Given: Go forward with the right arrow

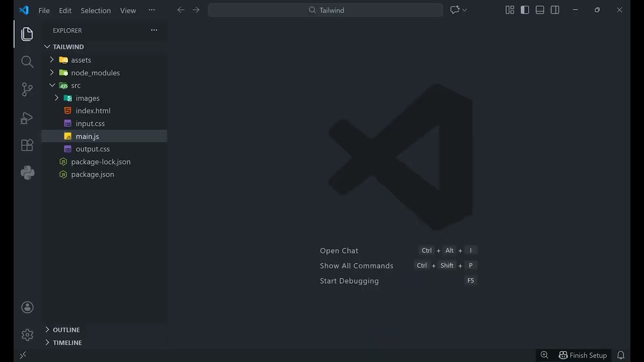Looking at the screenshot, I should pyautogui.click(x=196, y=10).
